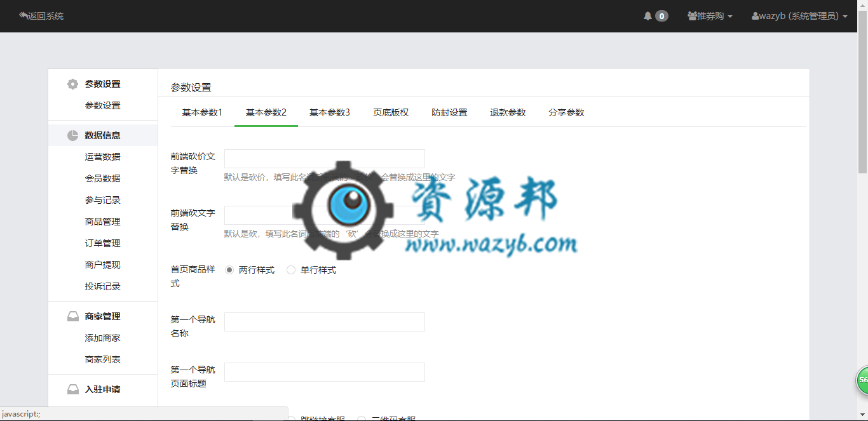Open the wazyb (系统管理员) user dropdown
Image resolution: width=868 pixels, height=421 pixels.
pyautogui.click(x=799, y=16)
